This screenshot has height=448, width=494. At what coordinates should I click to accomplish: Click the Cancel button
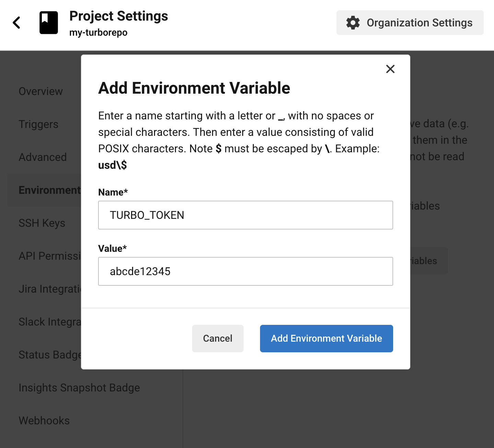pyautogui.click(x=217, y=339)
